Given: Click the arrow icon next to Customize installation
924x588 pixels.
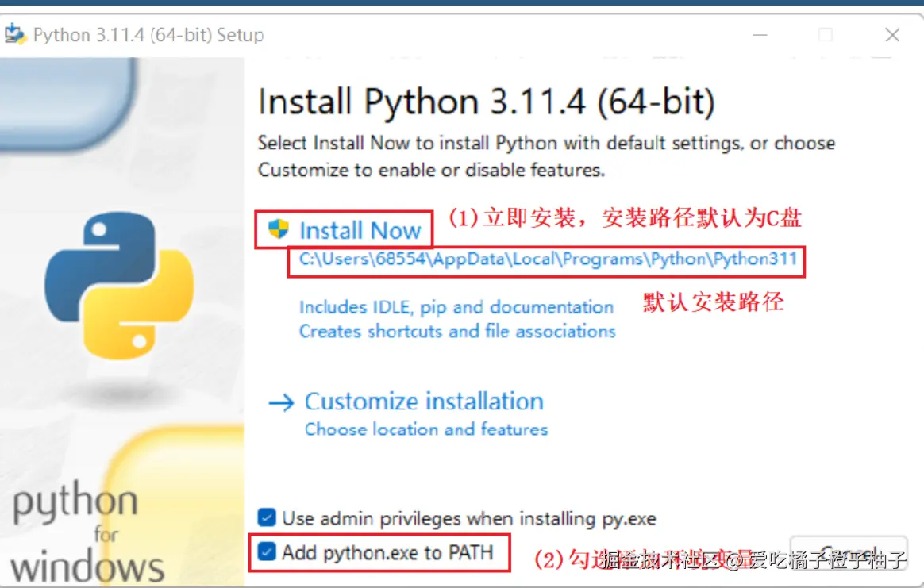Looking at the screenshot, I should pyautogui.click(x=281, y=403).
